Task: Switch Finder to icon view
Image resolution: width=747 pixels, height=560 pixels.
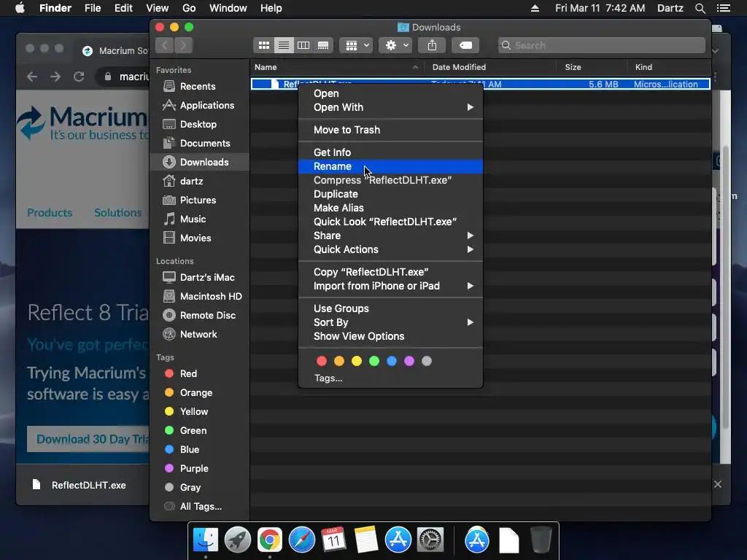Action: coord(264,45)
